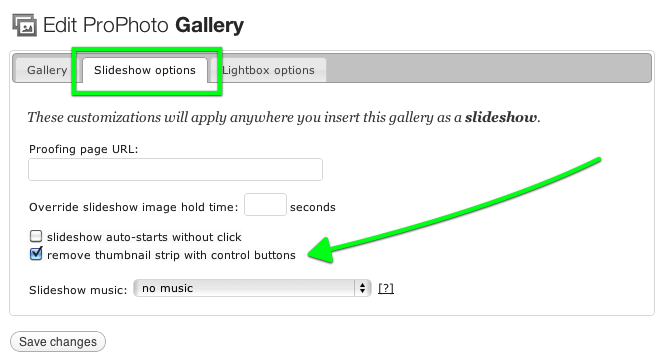
Task: Click the dropdown arrows on music selector
Action: pos(362,288)
